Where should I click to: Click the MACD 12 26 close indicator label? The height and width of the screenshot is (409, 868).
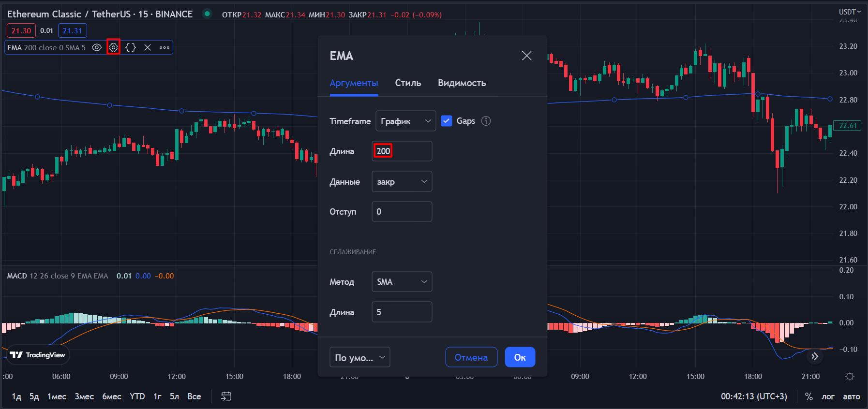58,276
